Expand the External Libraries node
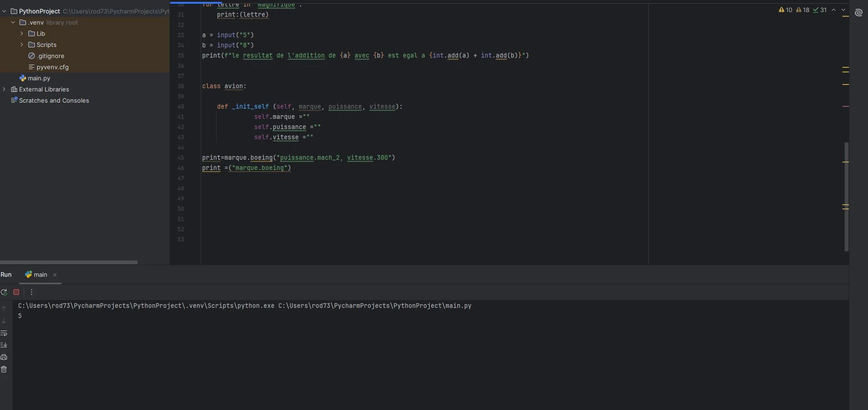Image resolution: width=868 pixels, height=410 pixels. point(4,89)
